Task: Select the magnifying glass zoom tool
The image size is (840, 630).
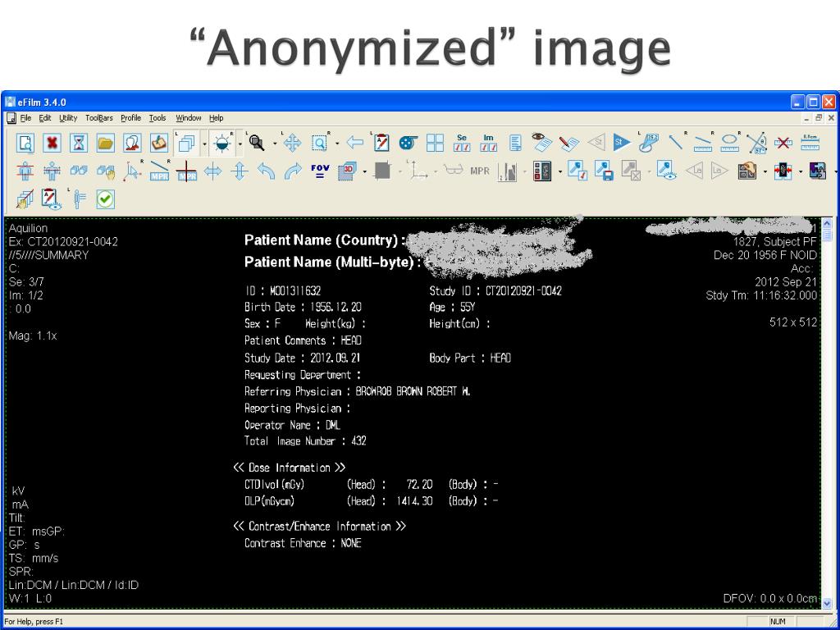Action: pyautogui.click(x=257, y=143)
